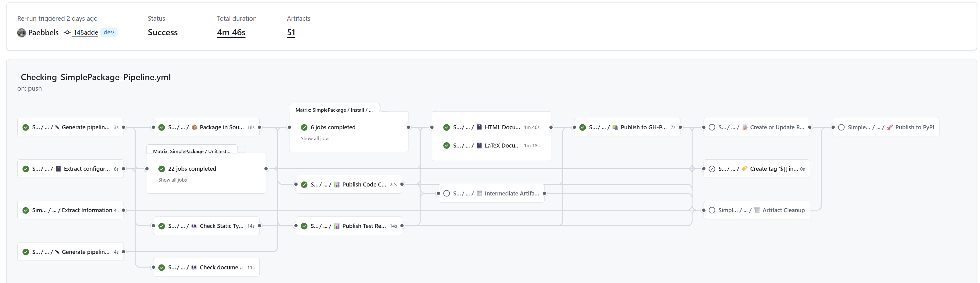Image resolution: width=980 pixels, height=283 pixels.
Task: Click the commit icon beside 148adde
Action: [67, 33]
